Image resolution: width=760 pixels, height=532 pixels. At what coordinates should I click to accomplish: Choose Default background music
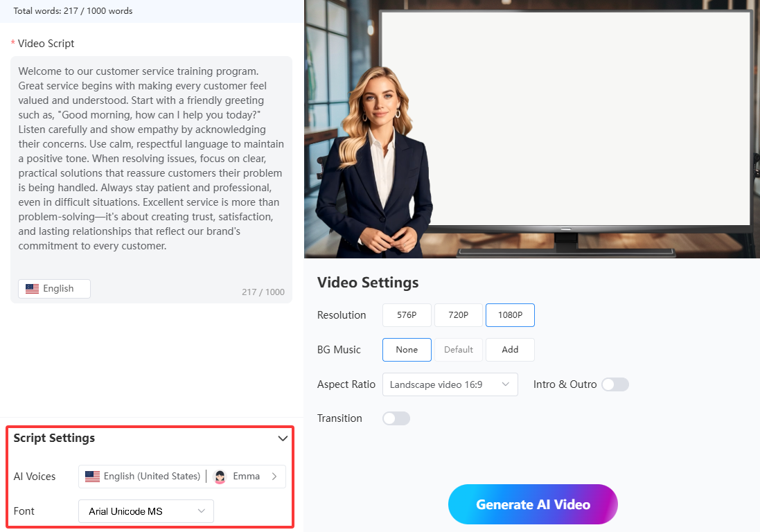458,350
